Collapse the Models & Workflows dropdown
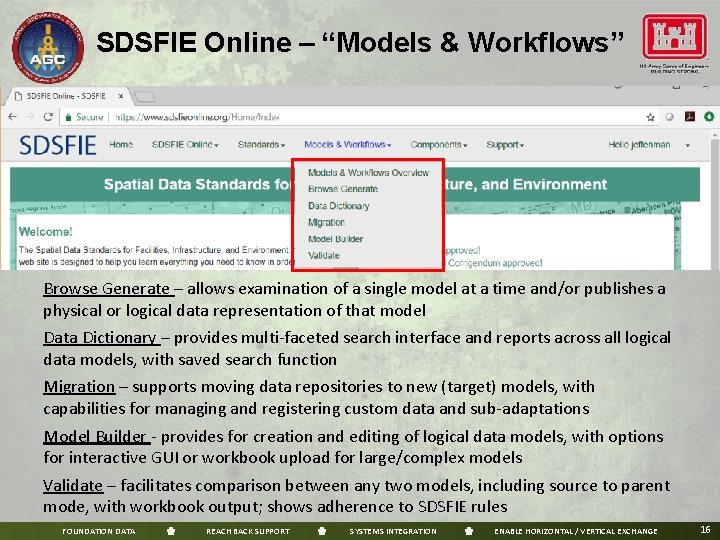 (348, 144)
